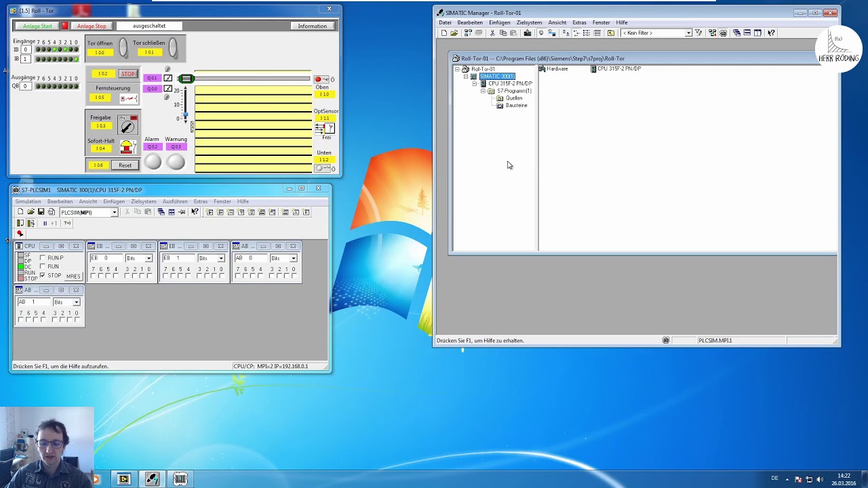Click the T=0 reset timers icon in PLCSIM
This screenshot has width=868, height=488.
[x=67, y=223]
